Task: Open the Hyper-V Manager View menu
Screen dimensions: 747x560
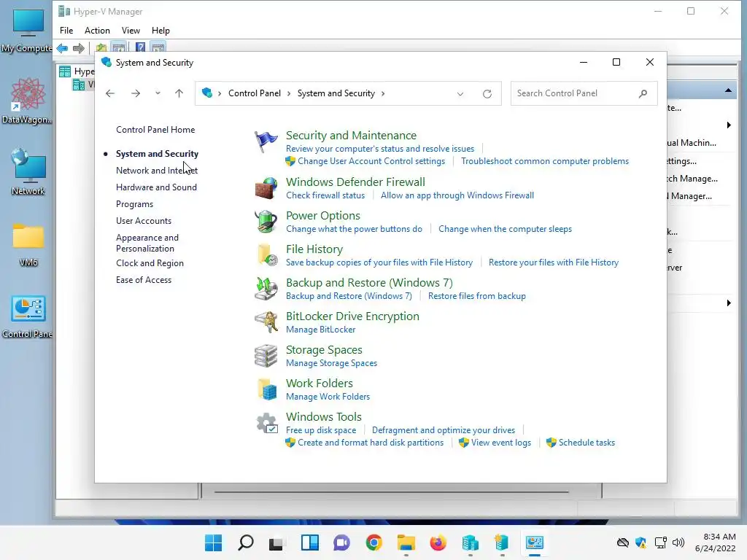Action: tap(131, 31)
